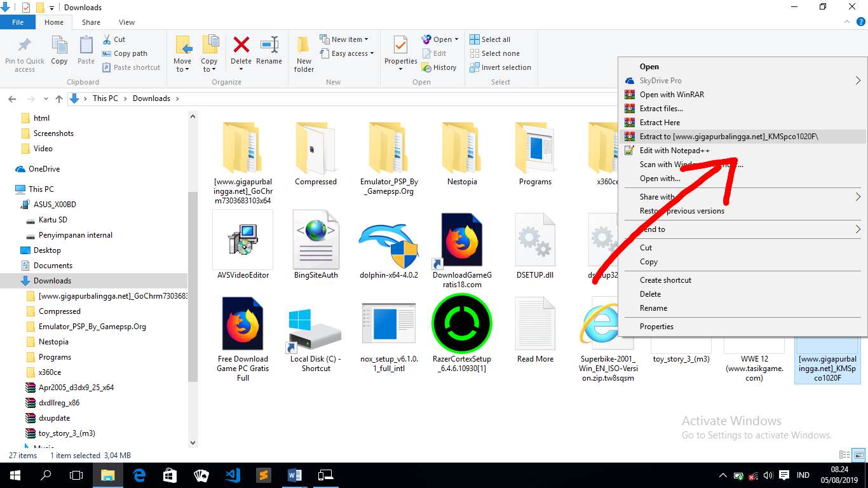The width and height of the screenshot is (868, 488).
Task: Select the Read More text file
Action: pos(535,324)
